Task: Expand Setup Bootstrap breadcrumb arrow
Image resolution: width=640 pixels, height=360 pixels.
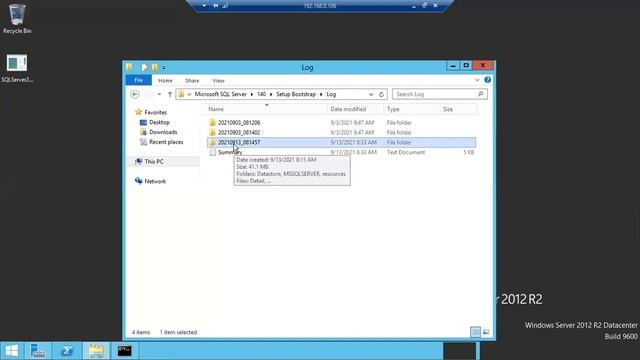Action: pyautogui.click(x=321, y=94)
